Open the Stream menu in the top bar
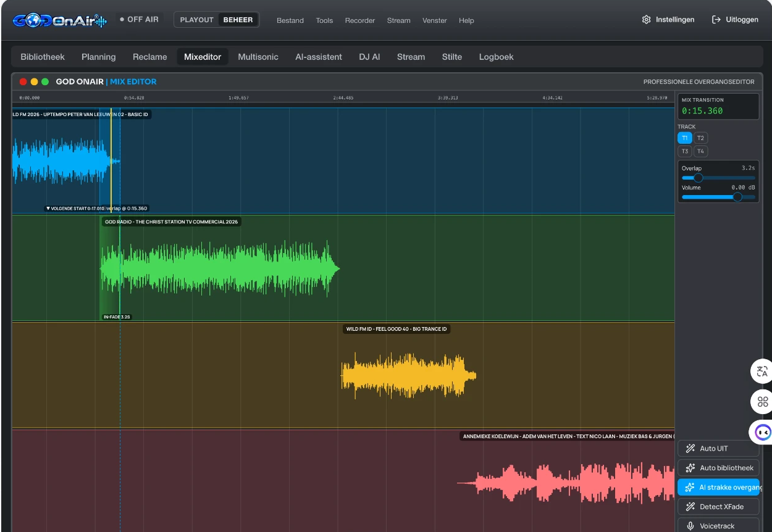Screen dimensions: 772x532 tap(398, 20)
